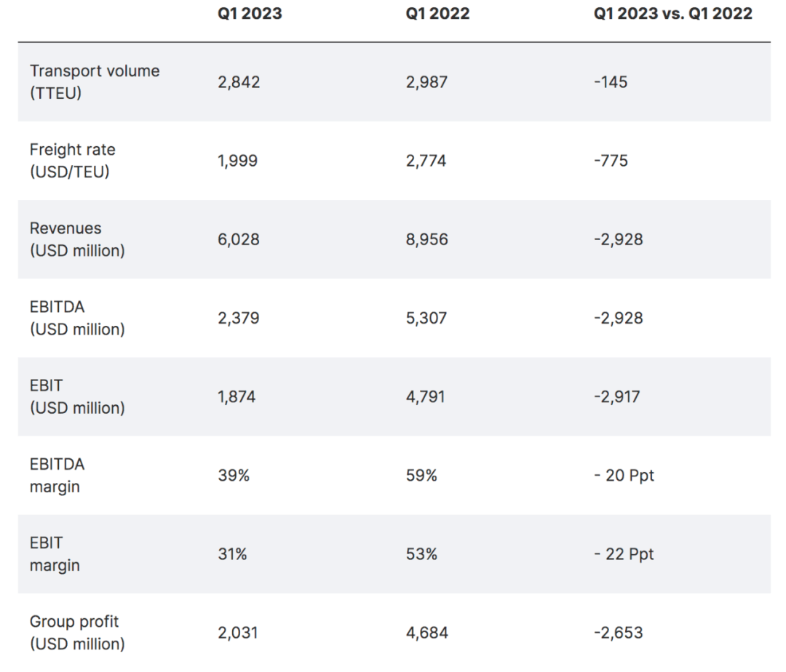Click the EBIT (USD million) row label
The width and height of the screenshot is (786, 672).
pyautogui.click(x=77, y=396)
